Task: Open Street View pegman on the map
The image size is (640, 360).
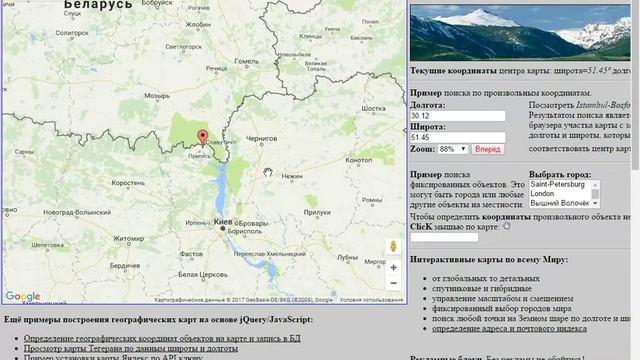Action: (393, 246)
